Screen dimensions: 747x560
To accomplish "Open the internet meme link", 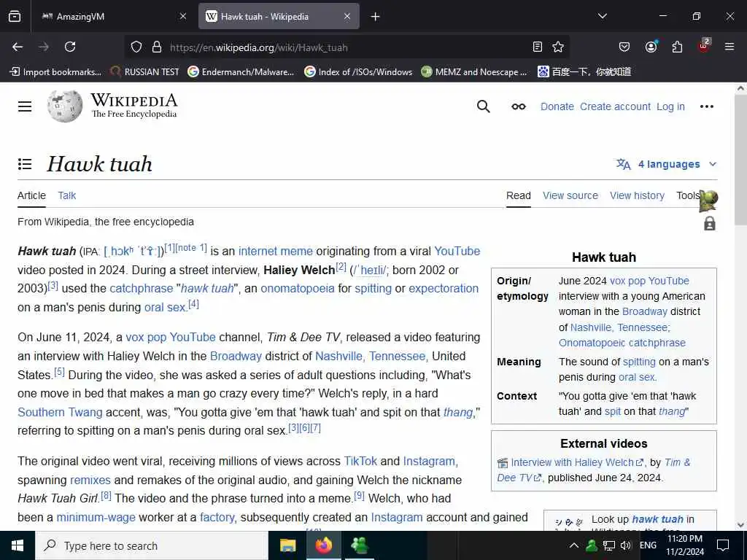I will (x=275, y=251).
